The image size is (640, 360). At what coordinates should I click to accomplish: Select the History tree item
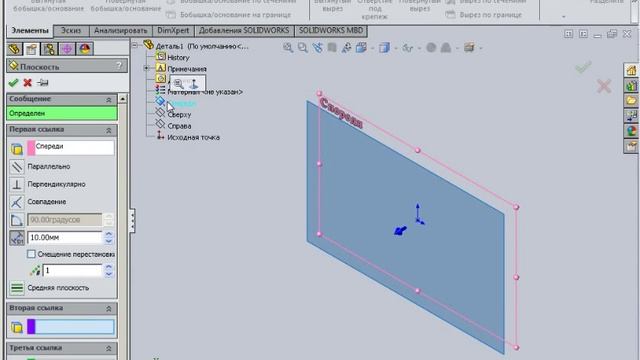click(x=178, y=58)
